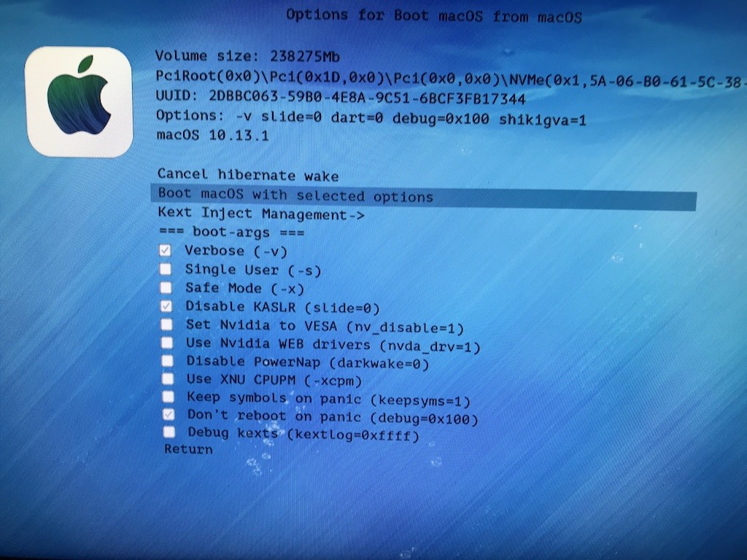Click the Options for Boot macOS title
The width and height of the screenshot is (747, 560).
point(434,16)
